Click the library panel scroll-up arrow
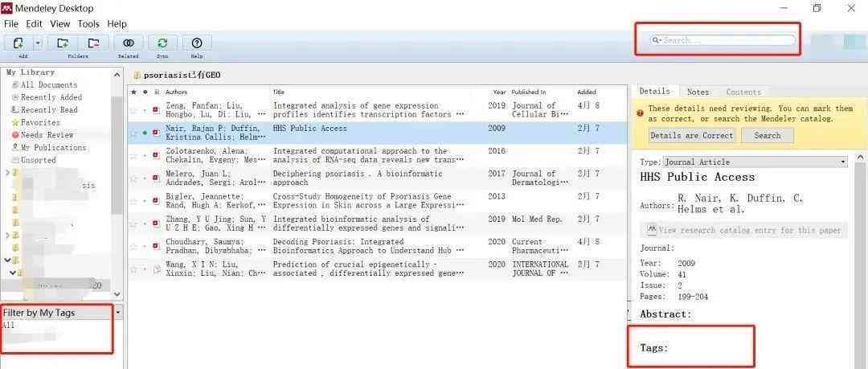 tap(117, 74)
